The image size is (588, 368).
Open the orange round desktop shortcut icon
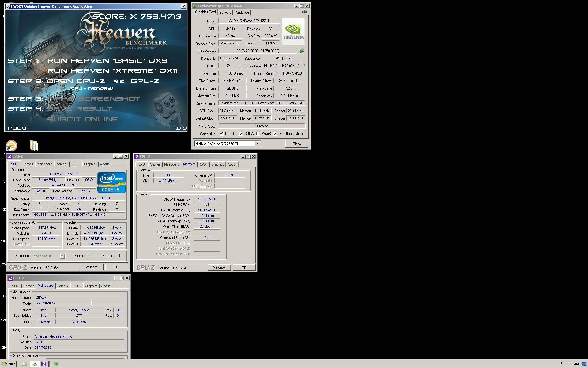click(12, 146)
